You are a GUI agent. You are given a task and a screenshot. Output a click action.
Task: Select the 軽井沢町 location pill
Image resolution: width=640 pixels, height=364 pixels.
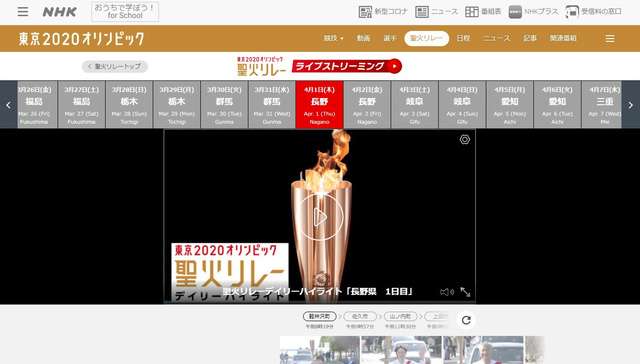coord(320,316)
